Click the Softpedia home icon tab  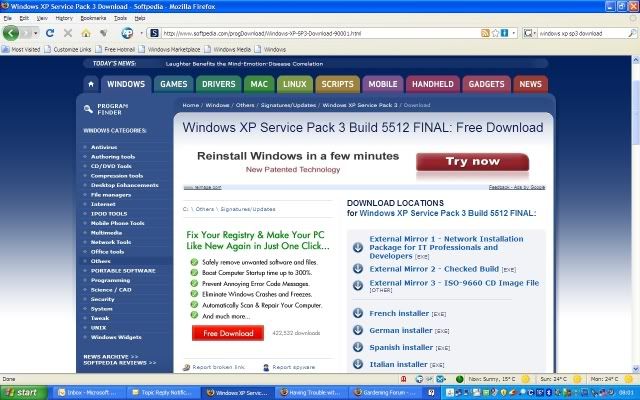click(91, 84)
